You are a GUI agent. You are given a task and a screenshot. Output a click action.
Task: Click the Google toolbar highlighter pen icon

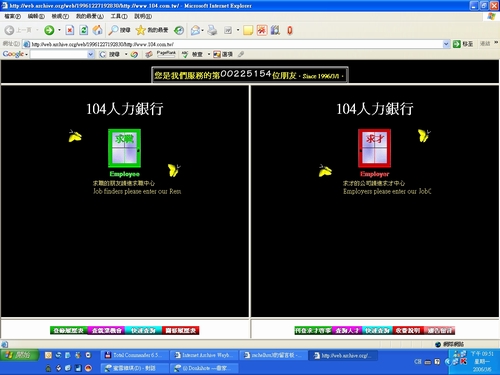(241, 54)
